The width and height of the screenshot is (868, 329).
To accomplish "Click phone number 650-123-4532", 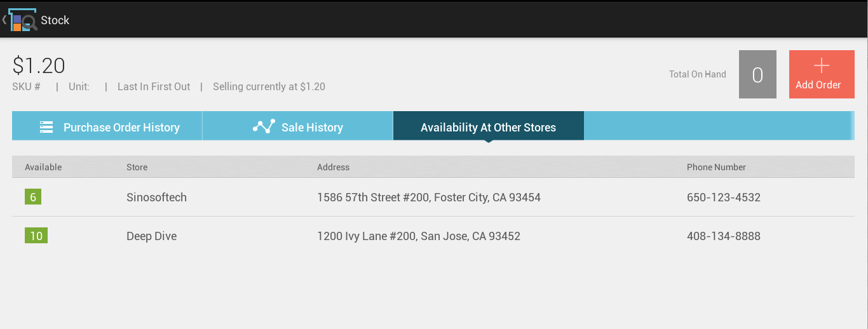I will click(724, 198).
